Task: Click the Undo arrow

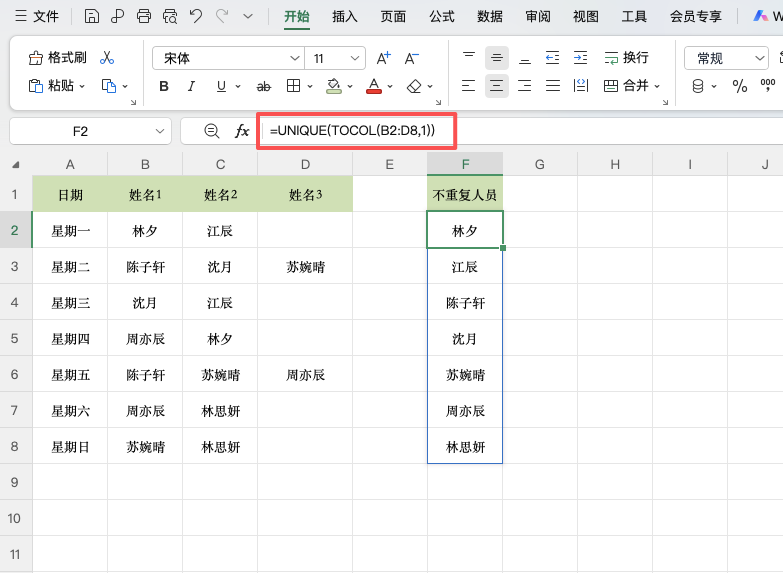Action: (196, 16)
